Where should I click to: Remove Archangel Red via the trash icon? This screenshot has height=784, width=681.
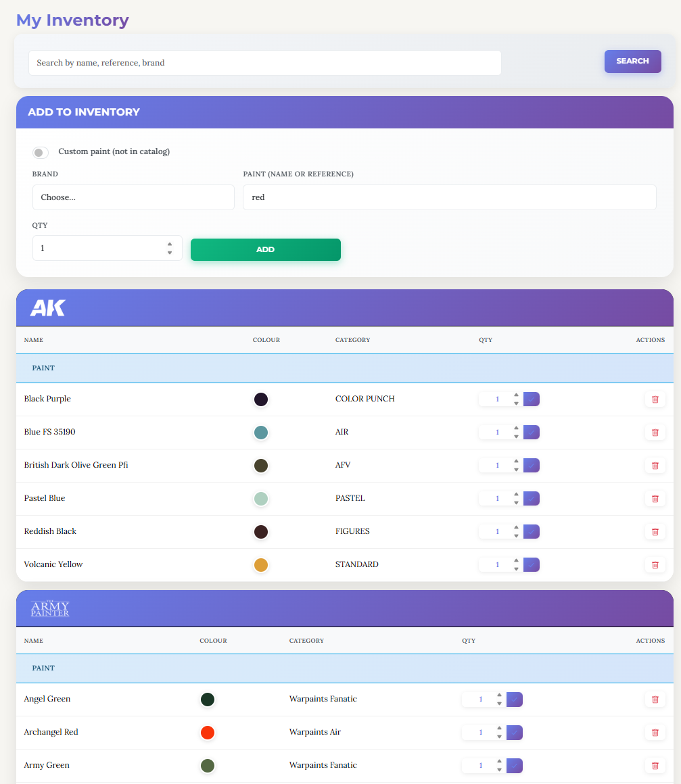pos(655,732)
